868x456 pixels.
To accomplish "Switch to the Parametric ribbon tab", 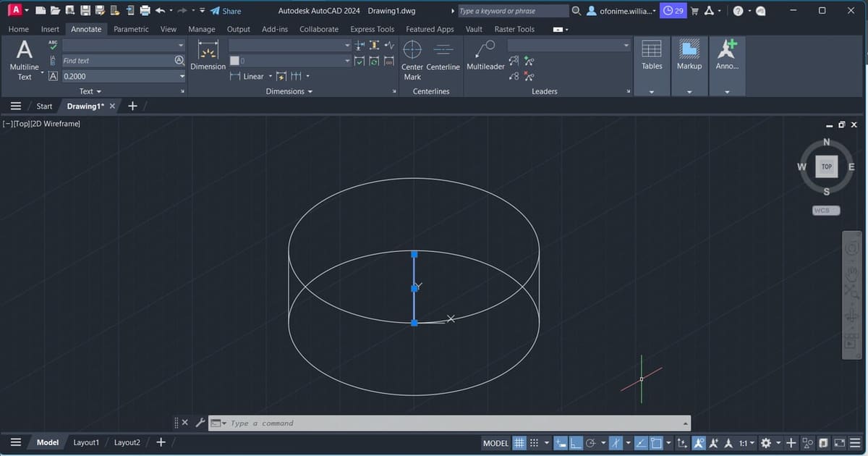I will pos(131,29).
